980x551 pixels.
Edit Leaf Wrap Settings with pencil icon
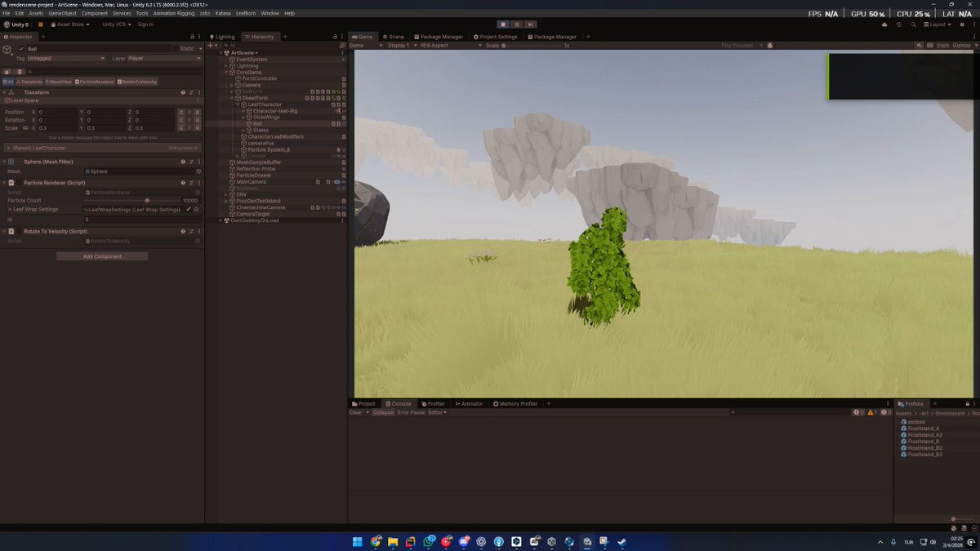click(x=189, y=210)
